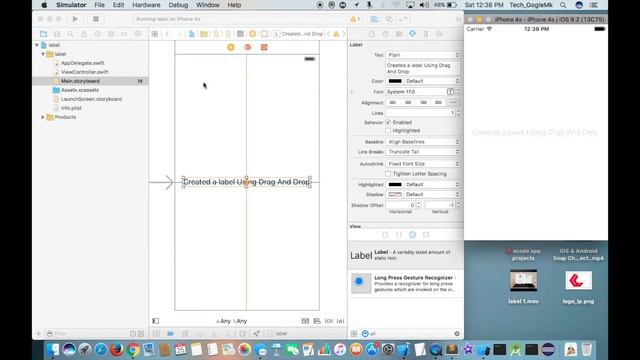
Task: Toggle the Enabled behavior checkbox
Action: pyautogui.click(x=388, y=122)
